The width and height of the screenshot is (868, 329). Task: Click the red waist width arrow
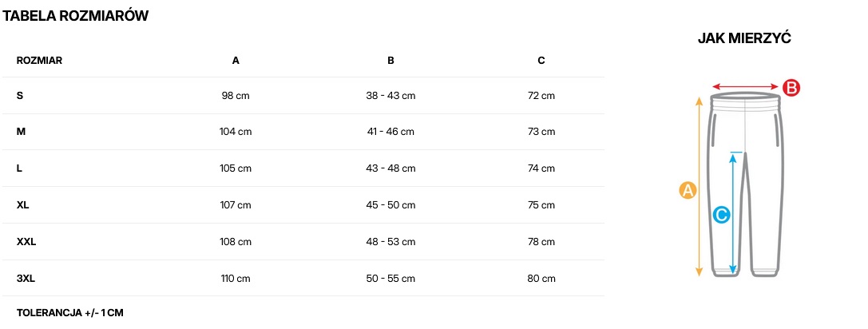coord(745,87)
